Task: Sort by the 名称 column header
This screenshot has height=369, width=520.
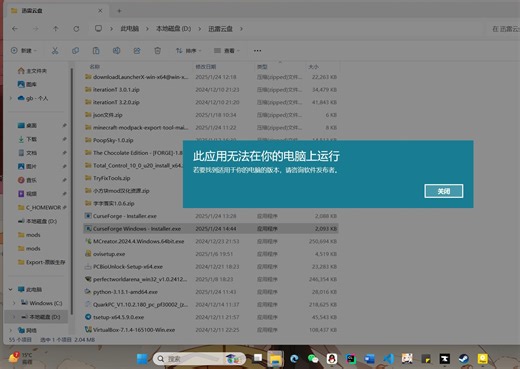Action: (95, 67)
